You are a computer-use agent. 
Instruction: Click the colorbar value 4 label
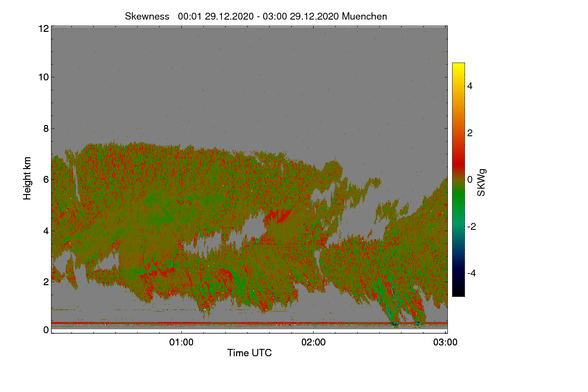[x=470, y=86]
